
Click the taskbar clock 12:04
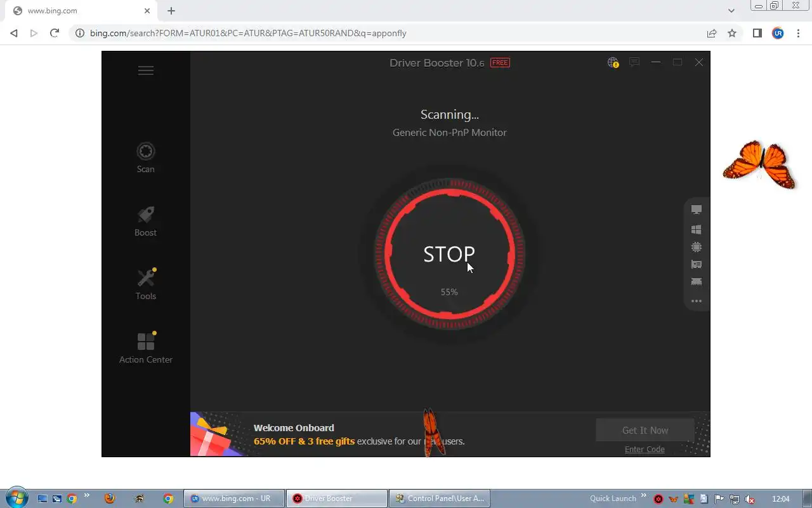pyautogui.click(x=781, y=498)
